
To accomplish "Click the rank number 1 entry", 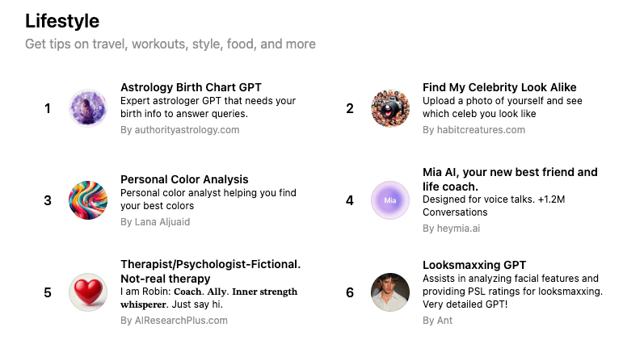I will point(48,108).
